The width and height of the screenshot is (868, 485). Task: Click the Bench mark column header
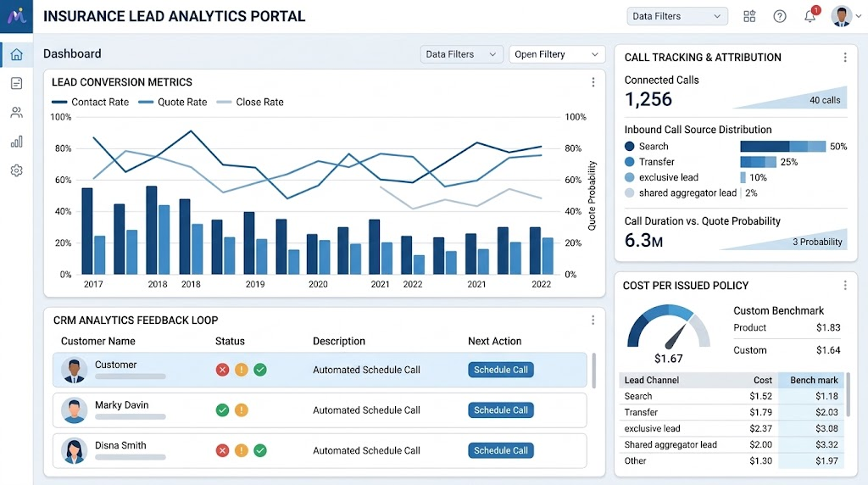click(814, 380)
